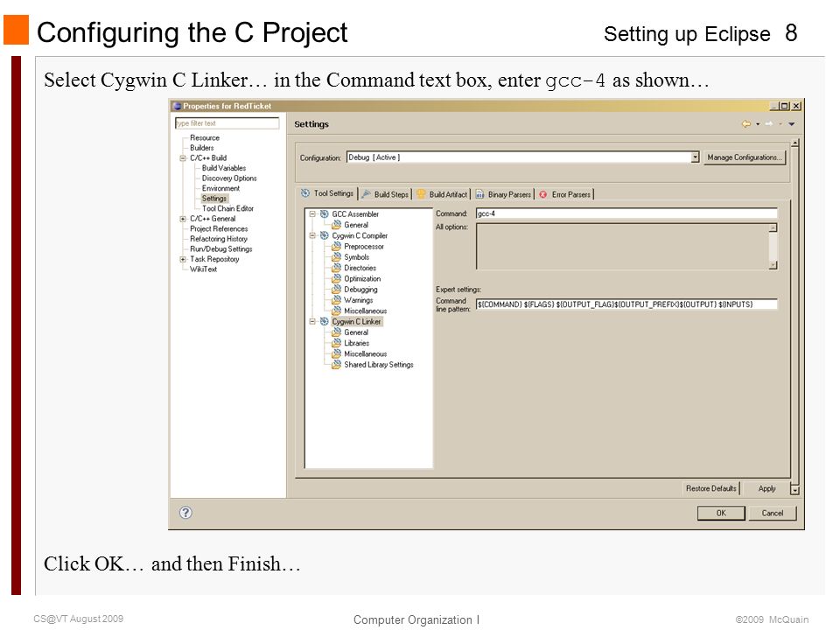Click the All options scrollbar down arrow
Viewport: 840px width, 630px height.
point(773,265)
